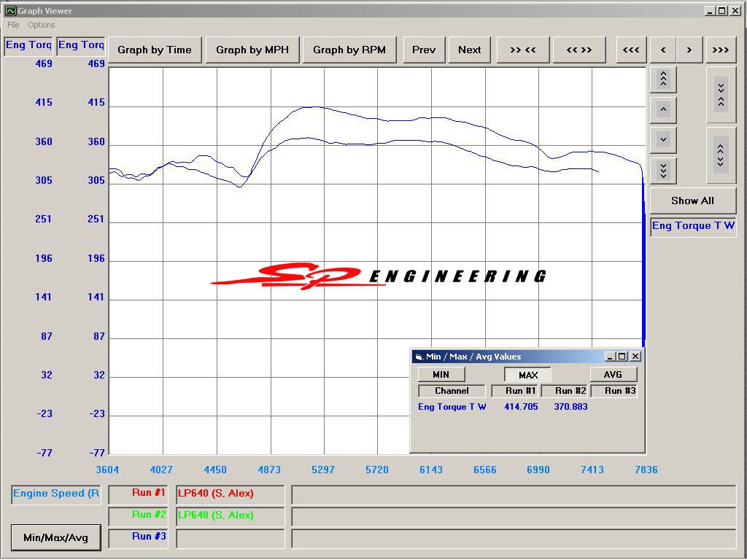Click the single up chevron button

[663, 110]
